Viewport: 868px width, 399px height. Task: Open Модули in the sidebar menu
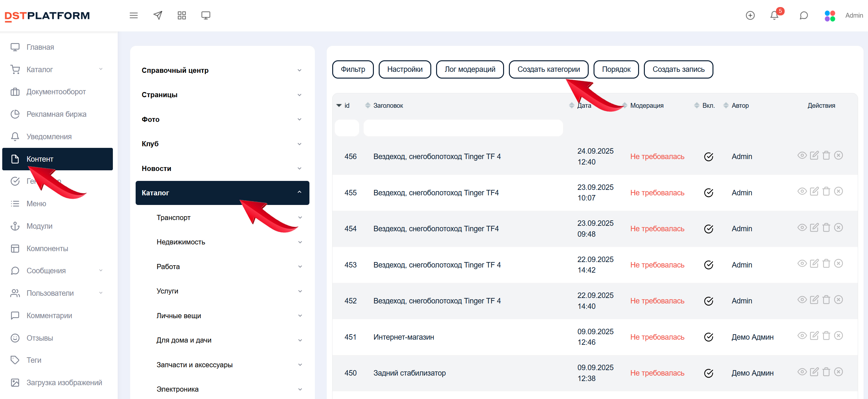39,226
